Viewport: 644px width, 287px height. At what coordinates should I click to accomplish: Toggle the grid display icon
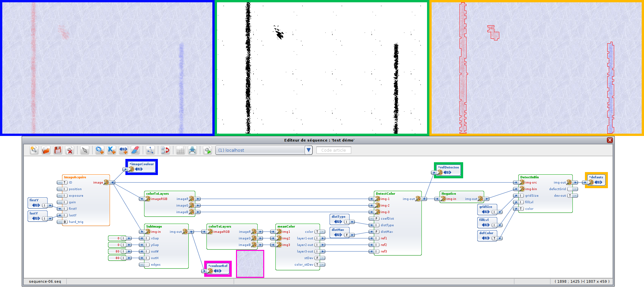click(180, 150)
